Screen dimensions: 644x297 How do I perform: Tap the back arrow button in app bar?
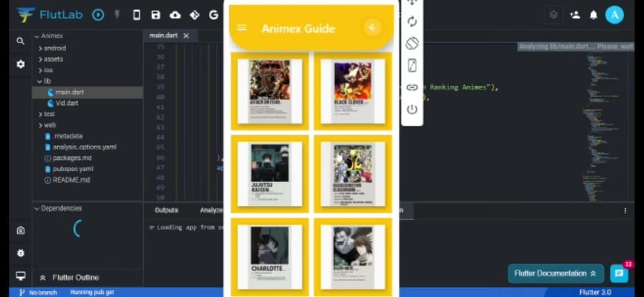coord(373,27)
